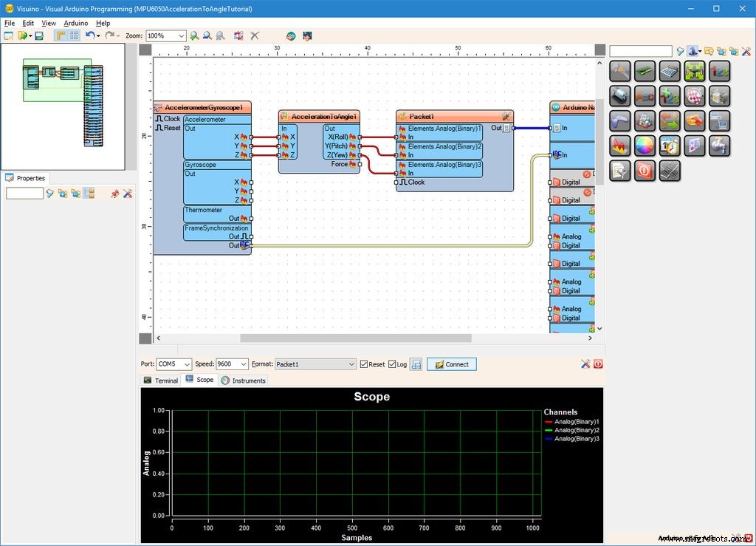The width and height of the screenshot is (756, 546).
Task: Select the keypad component icon in palette
Action: [x=670, y=170]
